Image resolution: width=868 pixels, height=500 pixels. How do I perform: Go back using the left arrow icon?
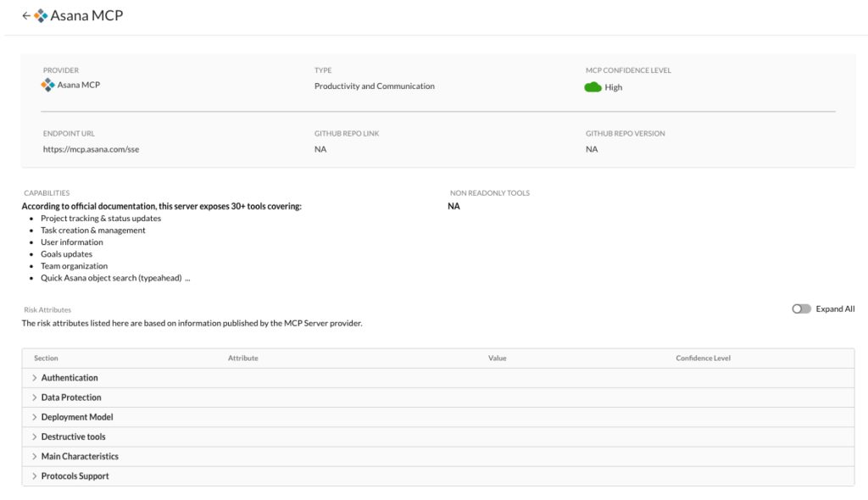(26, 15)
